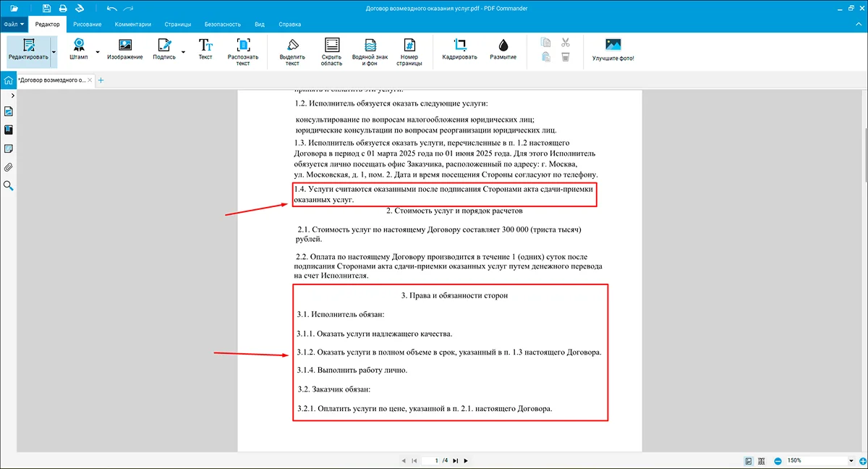The width and height of the screenshot is (868, 469).
Task: Run Распознать текст OCR
Action: pyautogui.click(x=243, y=52)
